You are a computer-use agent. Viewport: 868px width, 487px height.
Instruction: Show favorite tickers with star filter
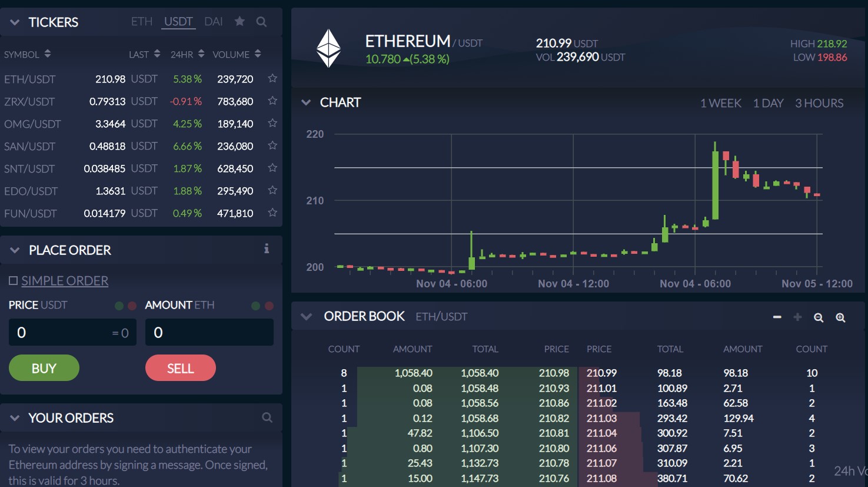240,21
